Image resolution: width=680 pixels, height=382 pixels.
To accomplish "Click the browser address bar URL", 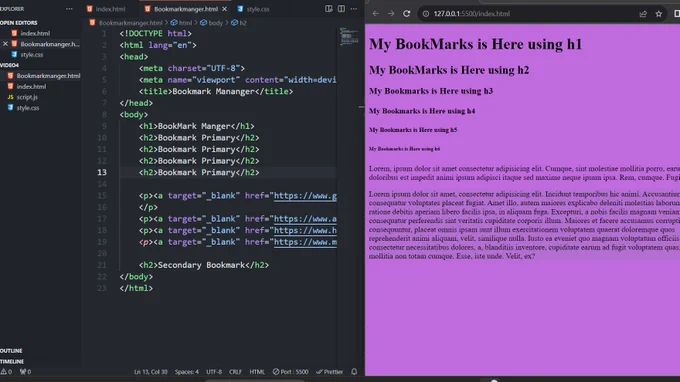I will [471, 13].
